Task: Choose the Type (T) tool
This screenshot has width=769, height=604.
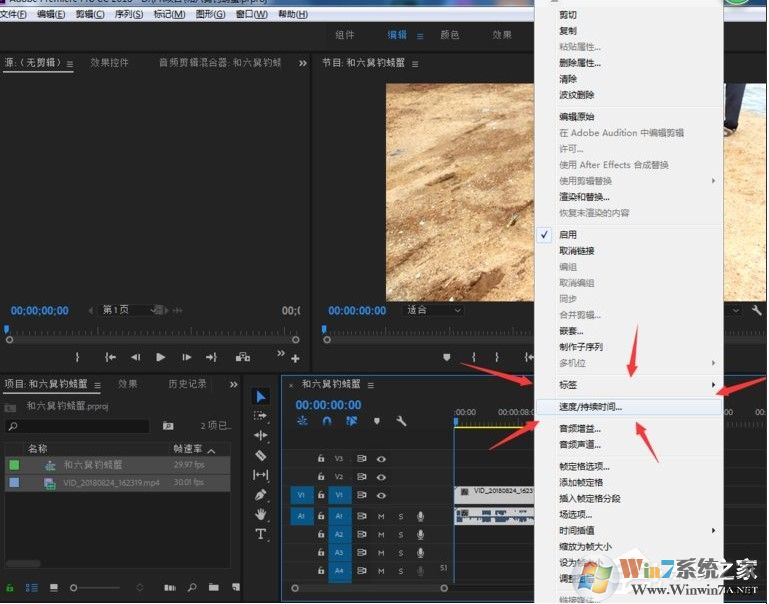Action: click(x=261, y=534)
